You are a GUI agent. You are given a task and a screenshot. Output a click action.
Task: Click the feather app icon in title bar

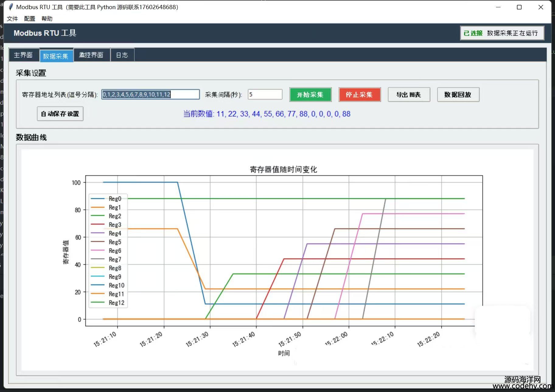(11, 7)
